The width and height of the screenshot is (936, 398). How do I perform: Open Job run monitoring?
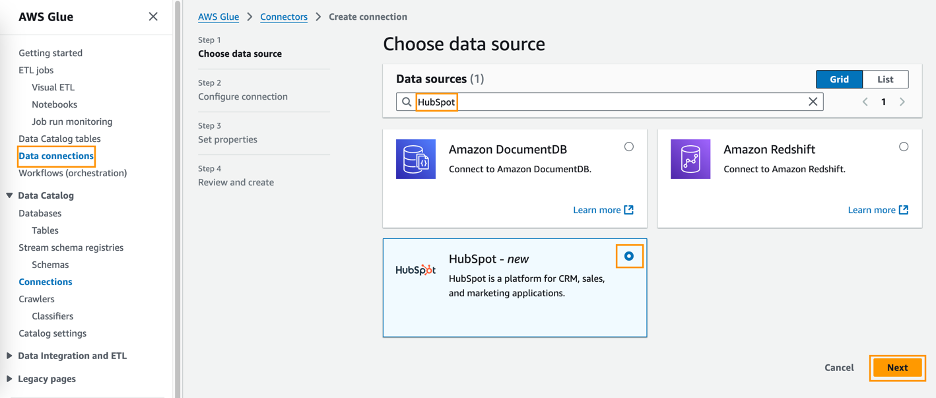click(x=72, y=122)
